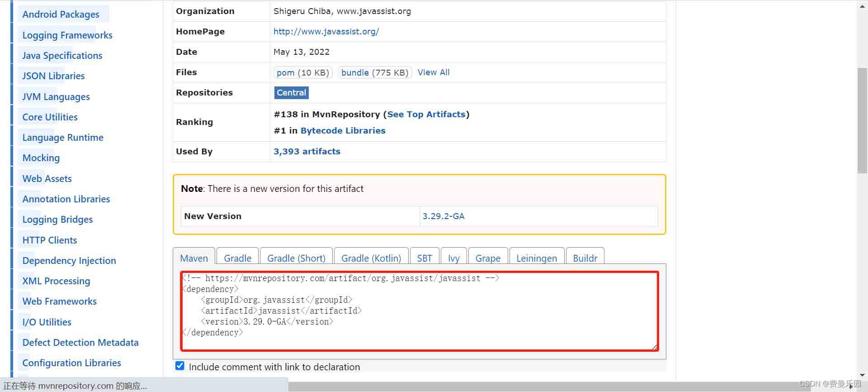The height and width of the screenshot is (392, 868).
Task: Open the Defect Detection Metadata category
Action: pyautogui.click(x=80, y=342)
